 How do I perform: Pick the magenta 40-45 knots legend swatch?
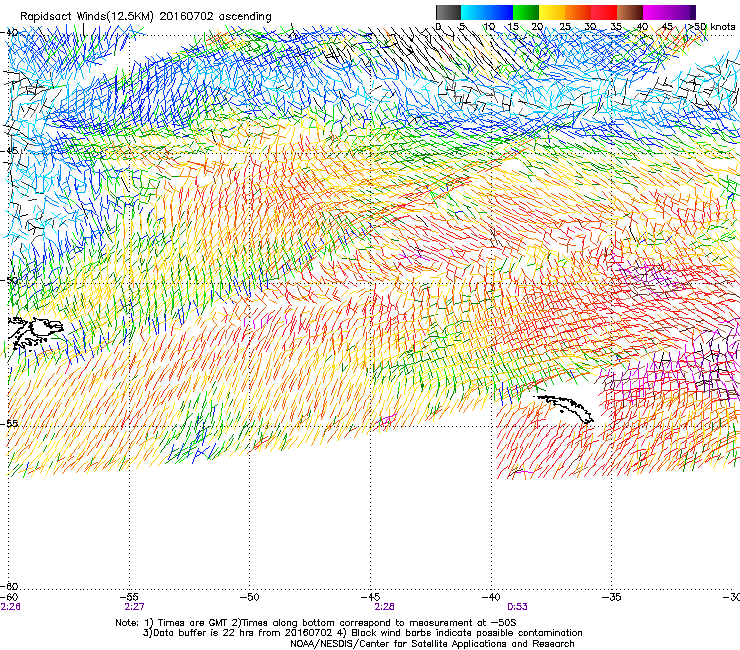point(656,12)
